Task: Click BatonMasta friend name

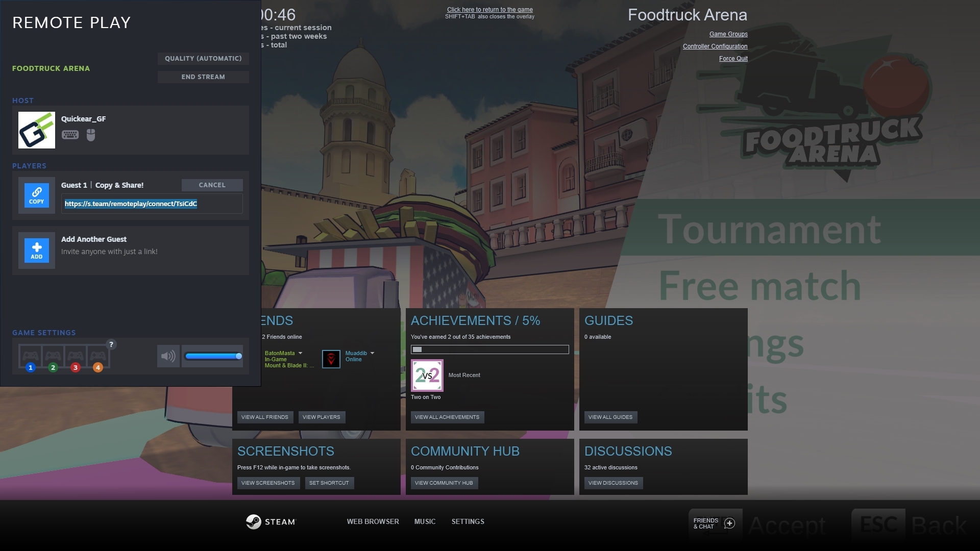Action: click(x=280, y=353)
